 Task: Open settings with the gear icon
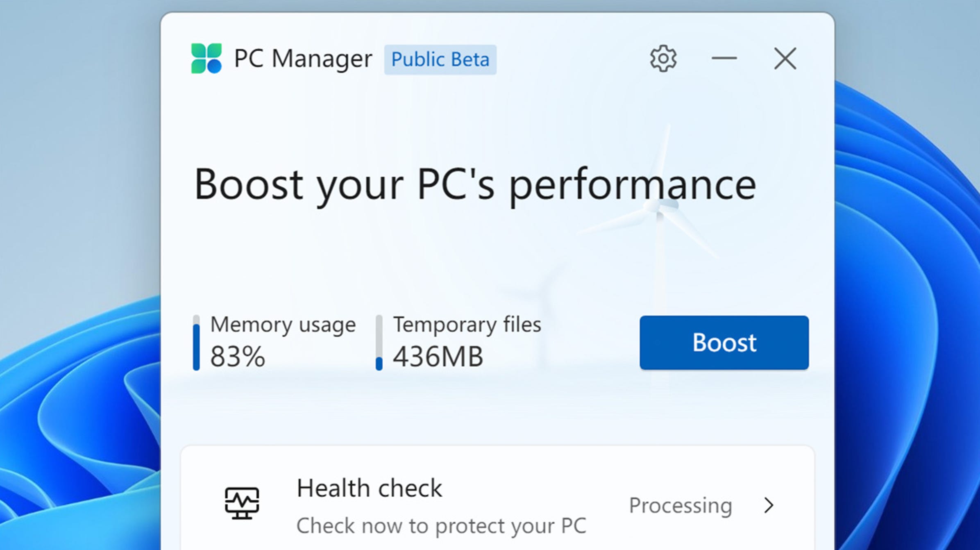pyautogui.click(x=663, y=59)
